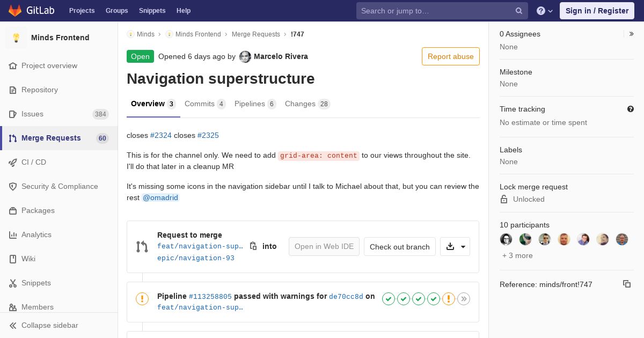
Task: Open the download dropdown next to Check out branch
Action: pos(455,247)
